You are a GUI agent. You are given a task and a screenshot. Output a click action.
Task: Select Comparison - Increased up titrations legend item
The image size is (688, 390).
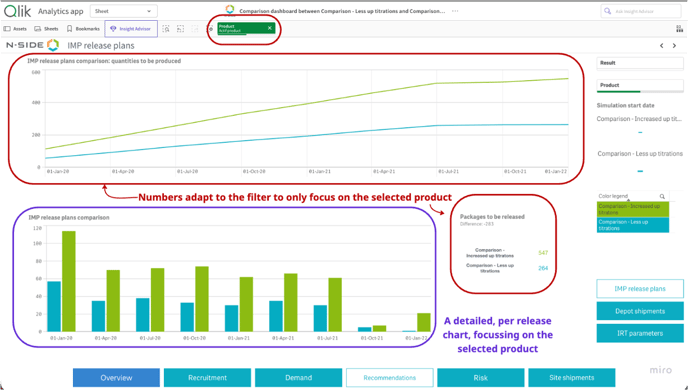[633, 209]
